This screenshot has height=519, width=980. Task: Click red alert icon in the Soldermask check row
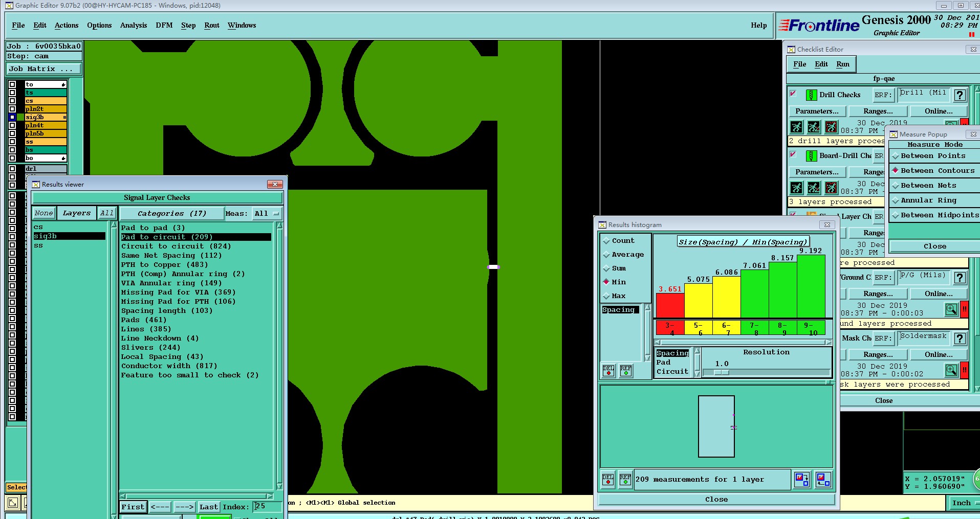(x=965, y=370)
